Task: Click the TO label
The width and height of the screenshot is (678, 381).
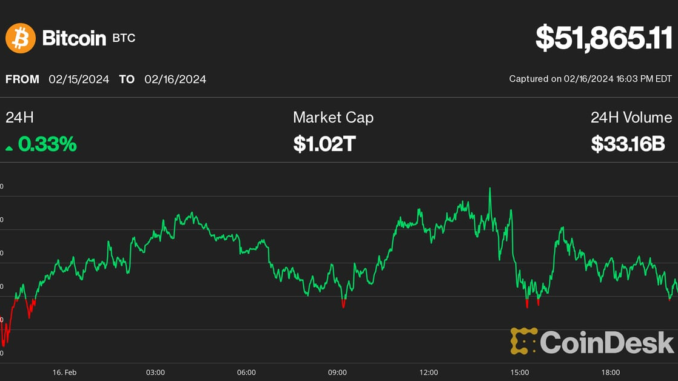Action: coord(127,79)
